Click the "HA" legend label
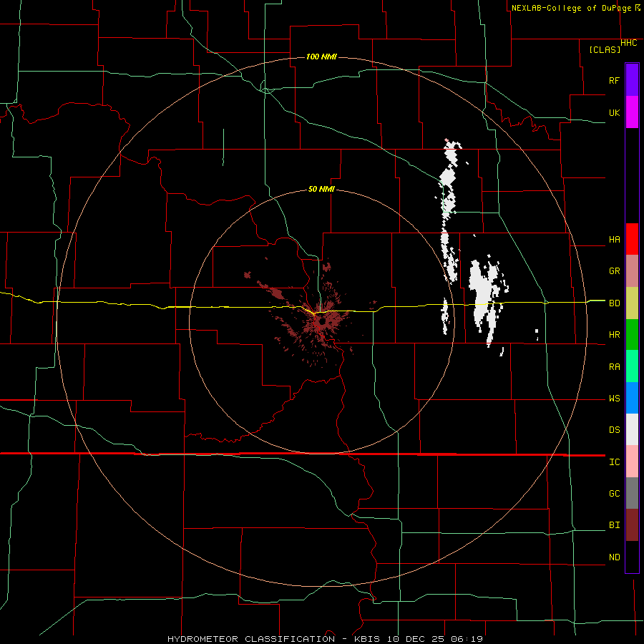Image resolution: width=644 pixels, height=644 pixels. tap(614, 240)
